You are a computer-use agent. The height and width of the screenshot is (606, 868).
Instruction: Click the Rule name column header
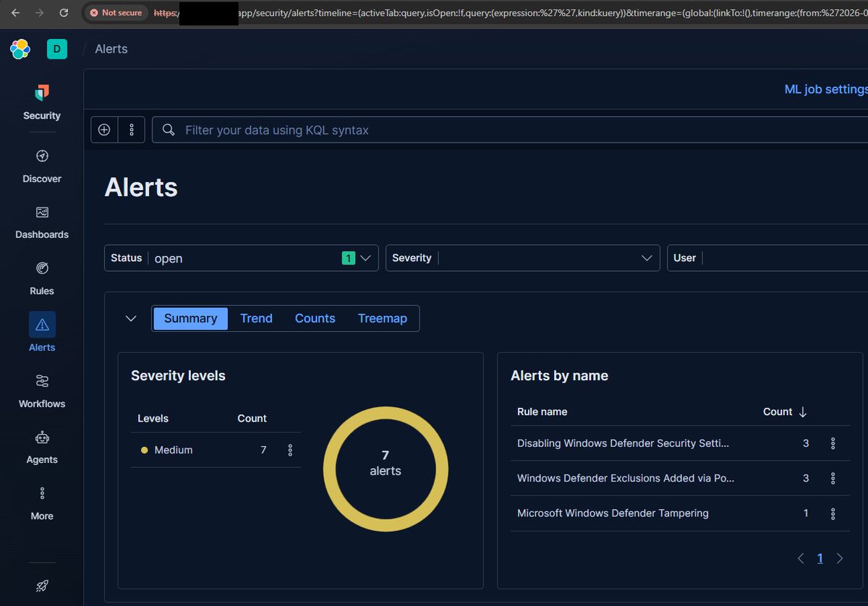[542, 411]
